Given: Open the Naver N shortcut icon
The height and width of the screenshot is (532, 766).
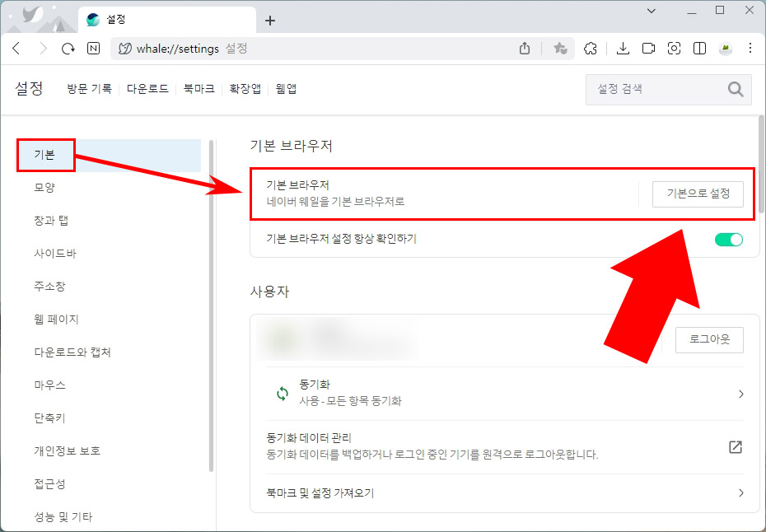Looking at the screenshot, I should [x=93, y=49].
